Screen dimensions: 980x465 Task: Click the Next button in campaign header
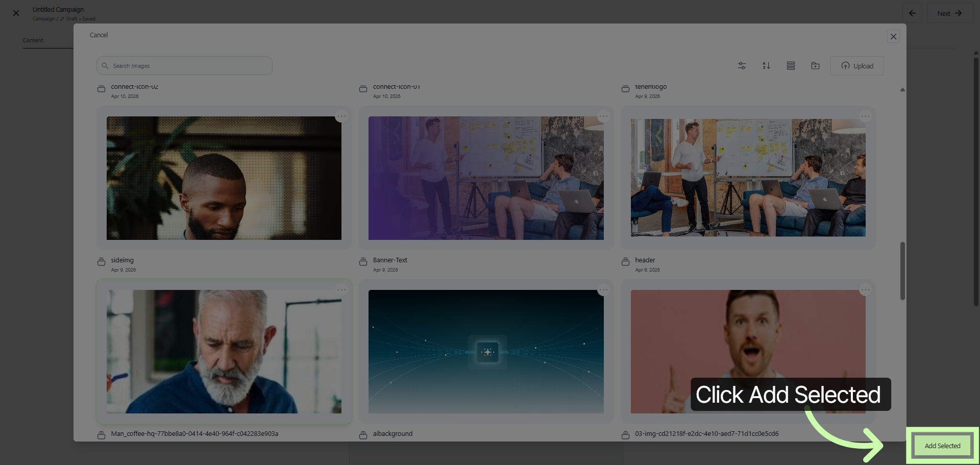click(x=949, y=13)
